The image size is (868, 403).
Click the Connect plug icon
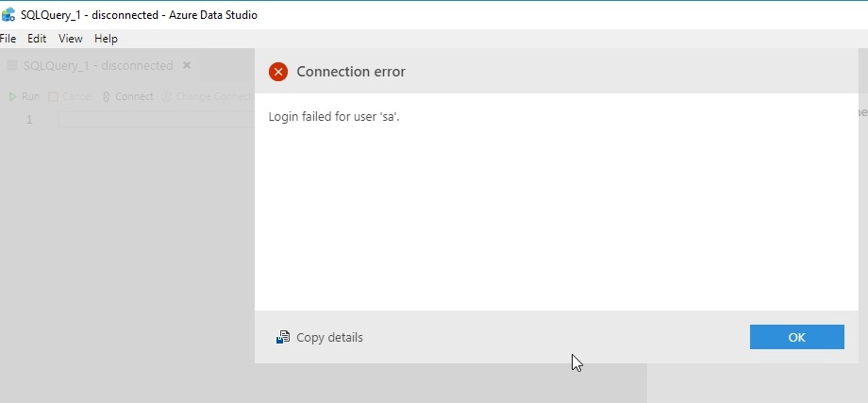click(x=107, y=96)
